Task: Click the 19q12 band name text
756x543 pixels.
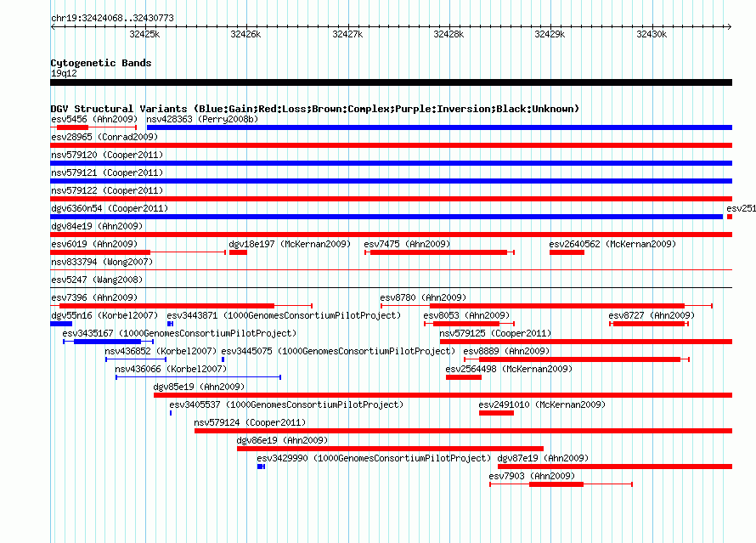Action: point(64,73)
